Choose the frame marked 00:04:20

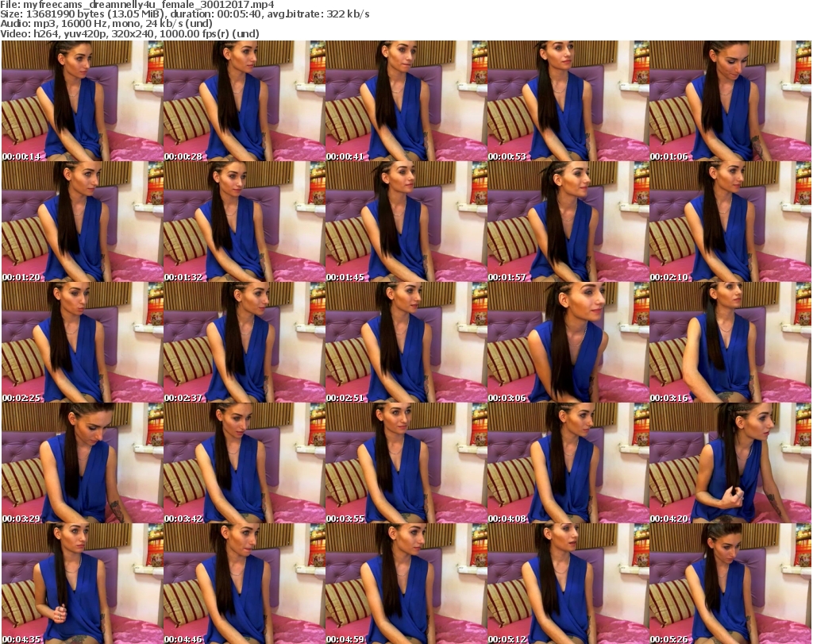pyautogui.click(x=730, y=463)
